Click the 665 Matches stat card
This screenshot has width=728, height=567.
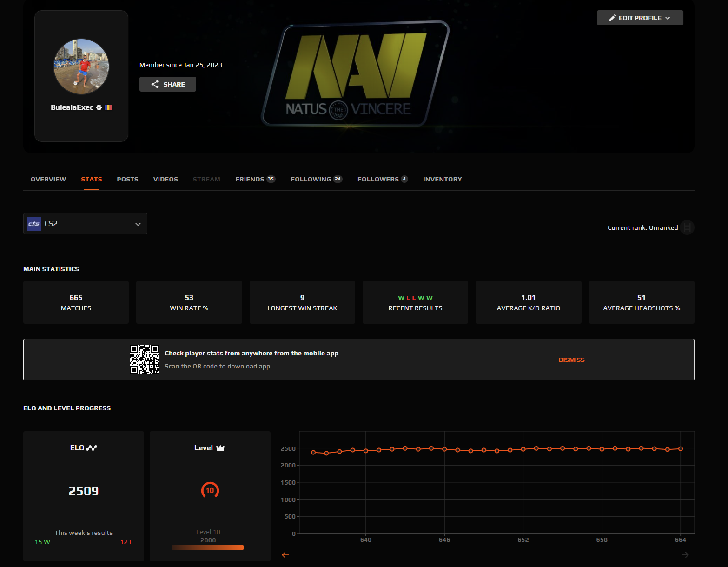click(76, 302)
